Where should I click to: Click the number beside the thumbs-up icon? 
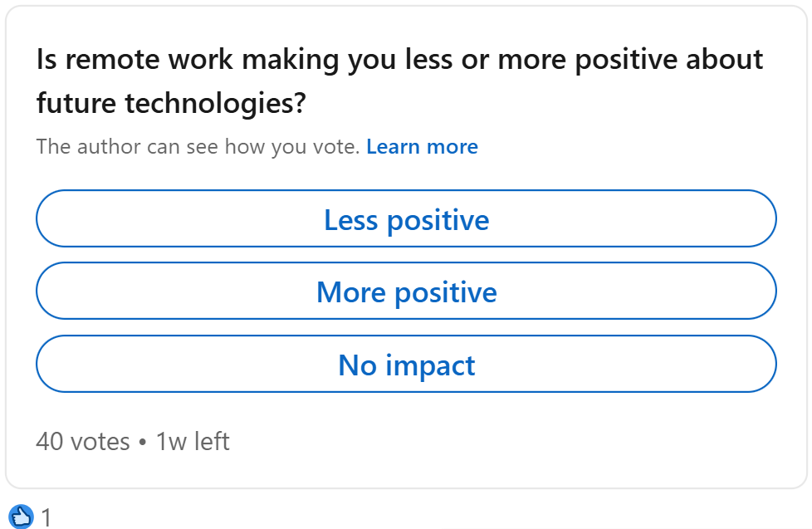[46, 518]
